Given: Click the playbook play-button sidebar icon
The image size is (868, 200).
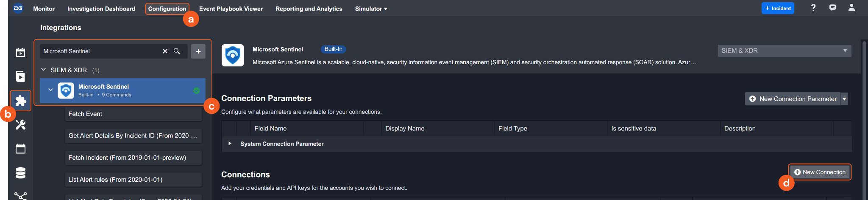Looking at the screenshot, I should (20, 76).
